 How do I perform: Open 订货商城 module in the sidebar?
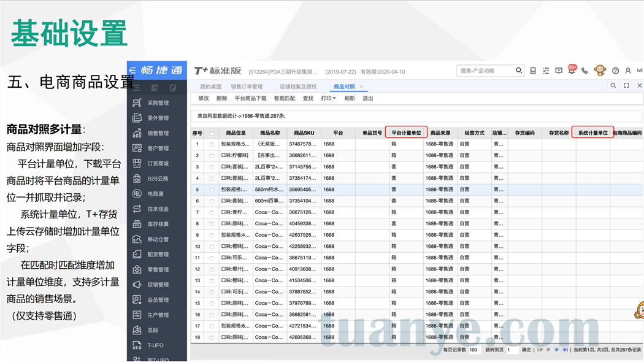click(x=157, y=164)
